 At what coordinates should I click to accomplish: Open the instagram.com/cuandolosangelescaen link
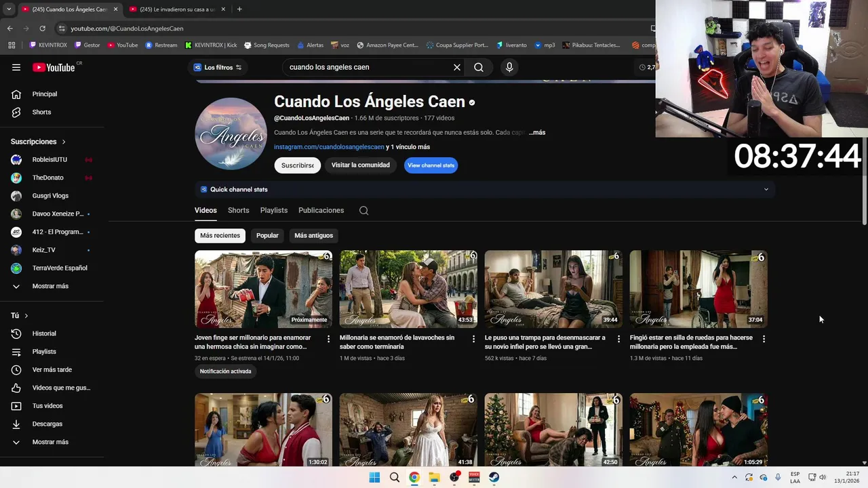coord(329,147)
